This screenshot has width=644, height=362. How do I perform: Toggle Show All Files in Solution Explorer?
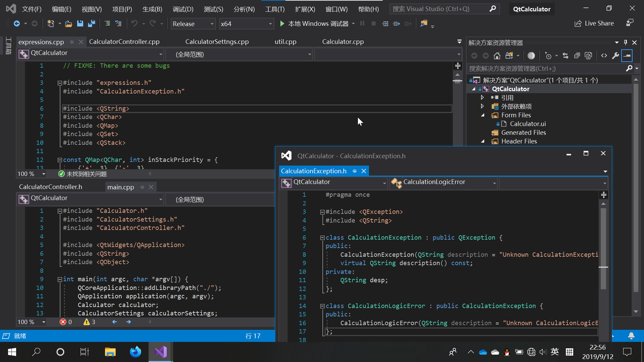pyautogui.click(x=588, y=56)
